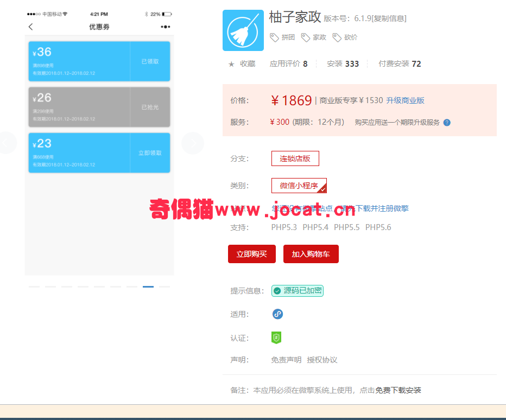Click the ¥26 gray coupon card amount
The height and width of the screenshot is (420, 506).
42,98
